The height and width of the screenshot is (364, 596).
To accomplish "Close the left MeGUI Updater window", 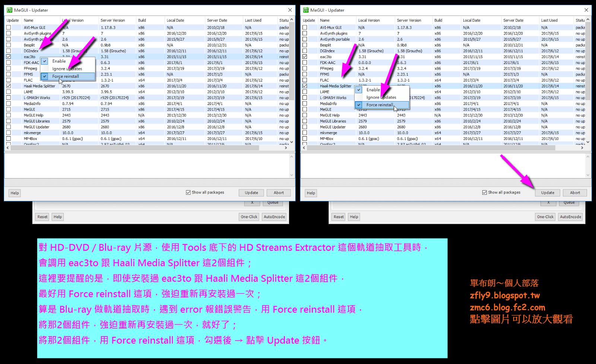I will 290,10.
